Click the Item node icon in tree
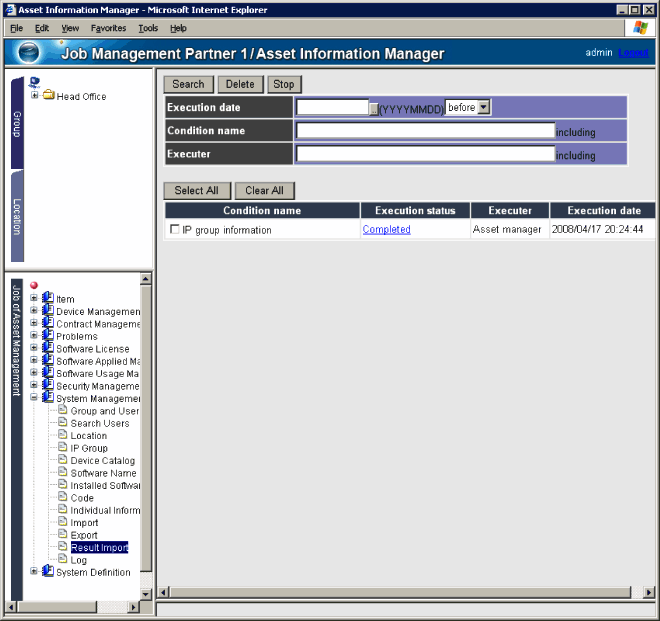The image size is (660, 621). 47,298
